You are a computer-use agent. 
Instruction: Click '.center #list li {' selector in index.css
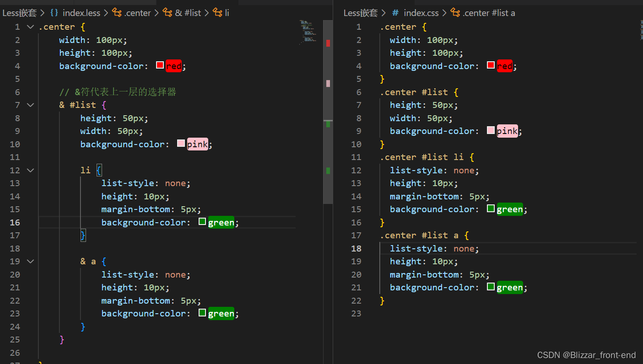tap(427, 157)
